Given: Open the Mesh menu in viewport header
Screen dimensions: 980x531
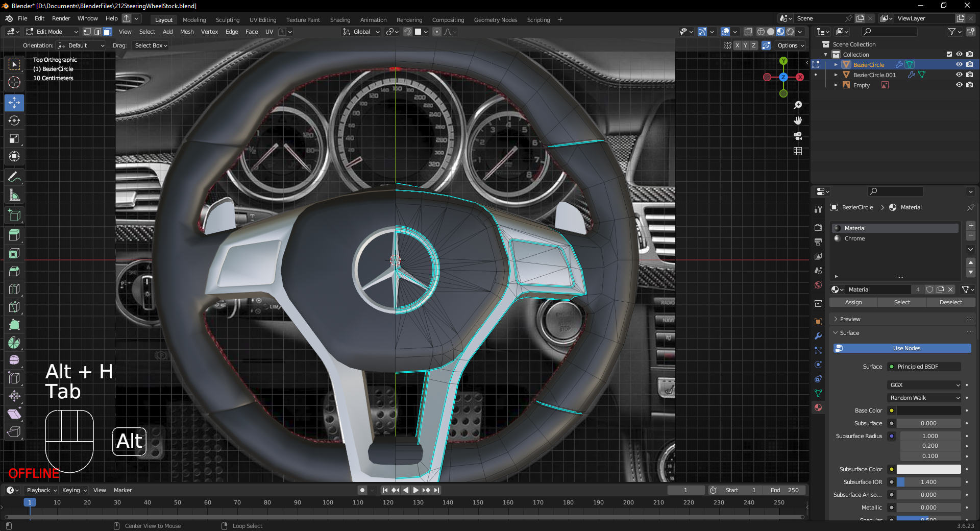Looking at the screenshot, I should [x=187, y=32].
